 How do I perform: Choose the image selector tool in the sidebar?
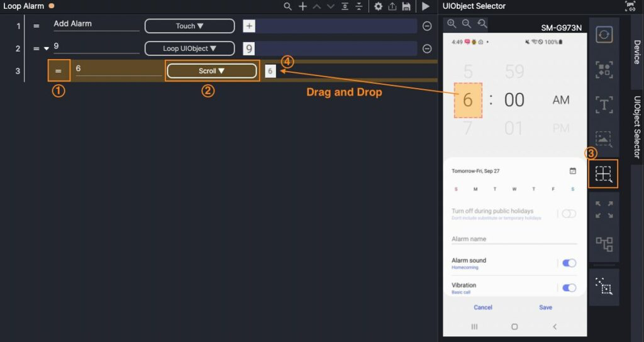point(604,139)
